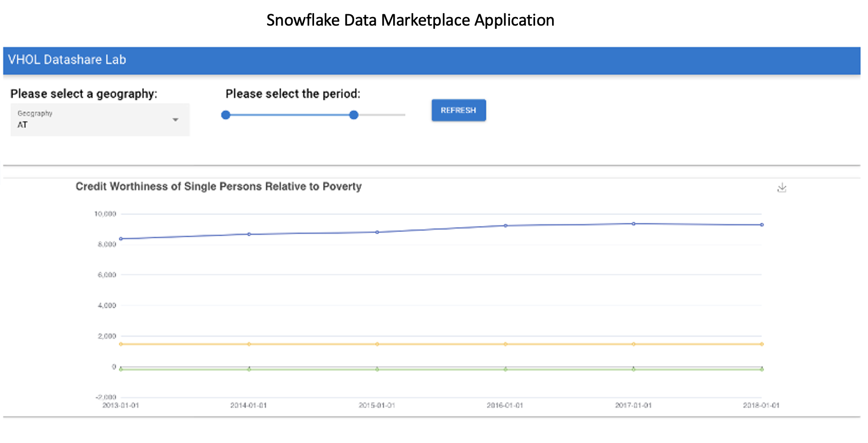Click the chart download icon
868x443 pixels.
782,188
